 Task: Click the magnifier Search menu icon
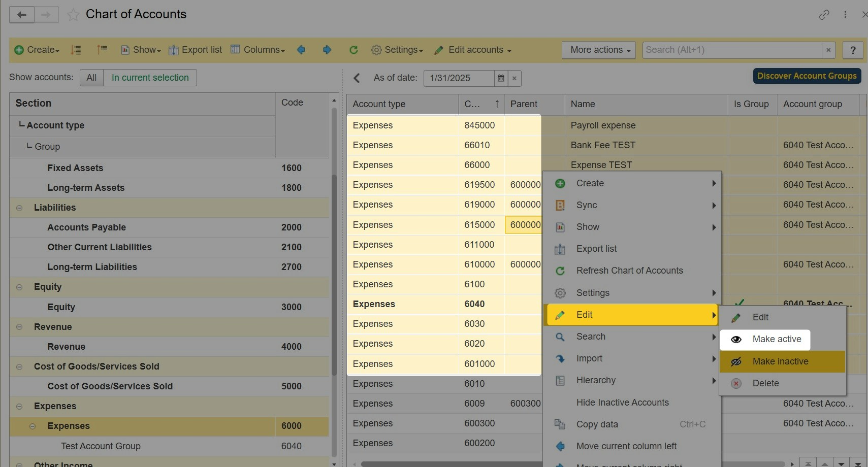pyautogui.click(x=560, y=337)
